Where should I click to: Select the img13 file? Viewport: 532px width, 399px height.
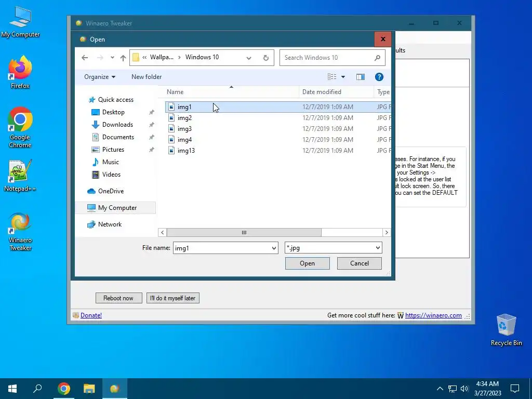[278, 150]
